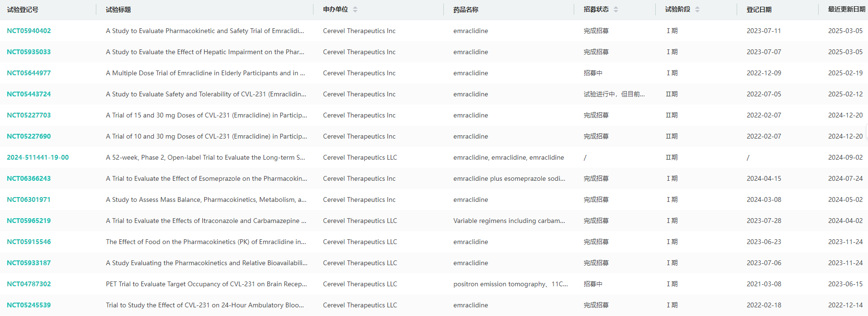Image resolution: width=868 pixels, height=316 pixels.
Task: Open trial NCT05933187
Action: pos(29,263)
